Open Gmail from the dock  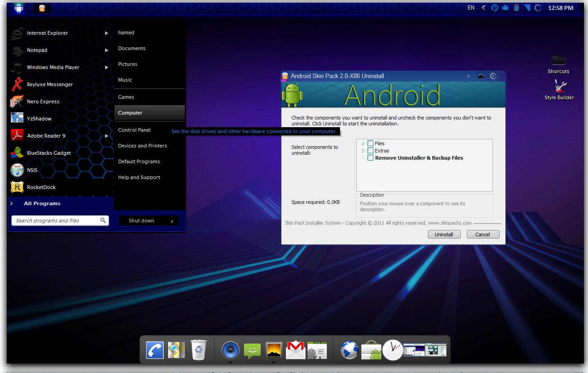tap(295, 350)
